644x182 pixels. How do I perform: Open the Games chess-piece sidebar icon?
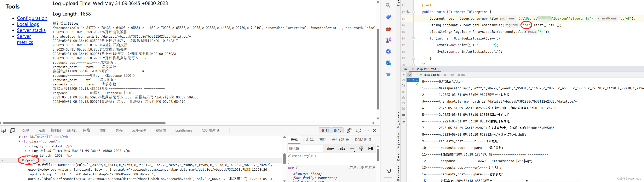388,40
